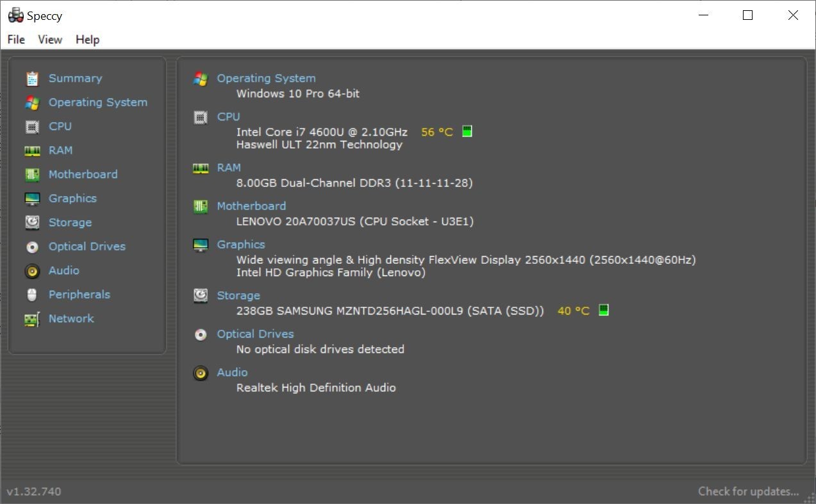Click the Storage heading link in summary

pyautogui.click(x=238, y=296)
